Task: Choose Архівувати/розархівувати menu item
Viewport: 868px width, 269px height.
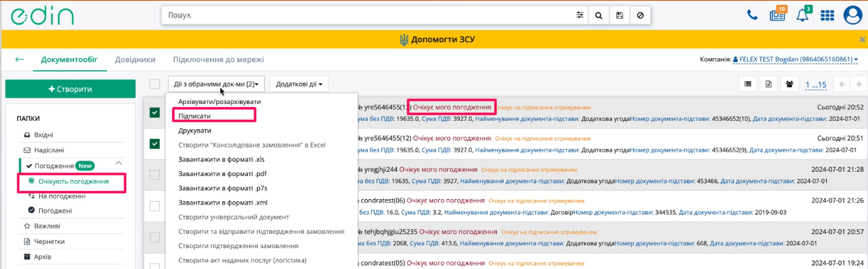Action: (x=219, y=101)
